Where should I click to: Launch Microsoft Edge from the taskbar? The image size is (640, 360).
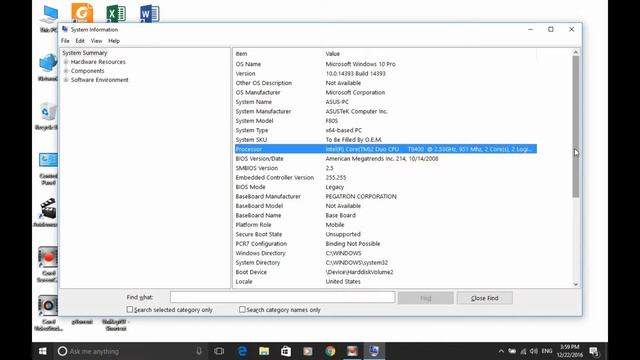tap(242, 351)
